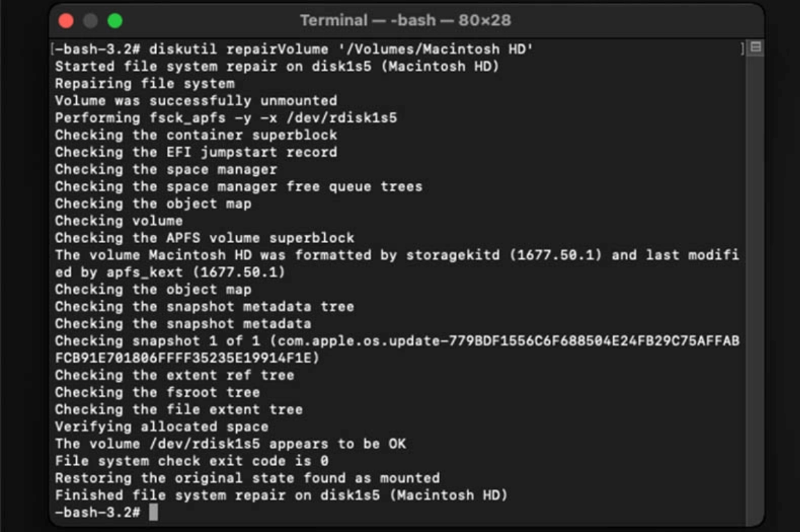Screen dimensions: 800x532
Task: Click the 'Volume was successfully unmounted' line
Action: click(196, 100)
